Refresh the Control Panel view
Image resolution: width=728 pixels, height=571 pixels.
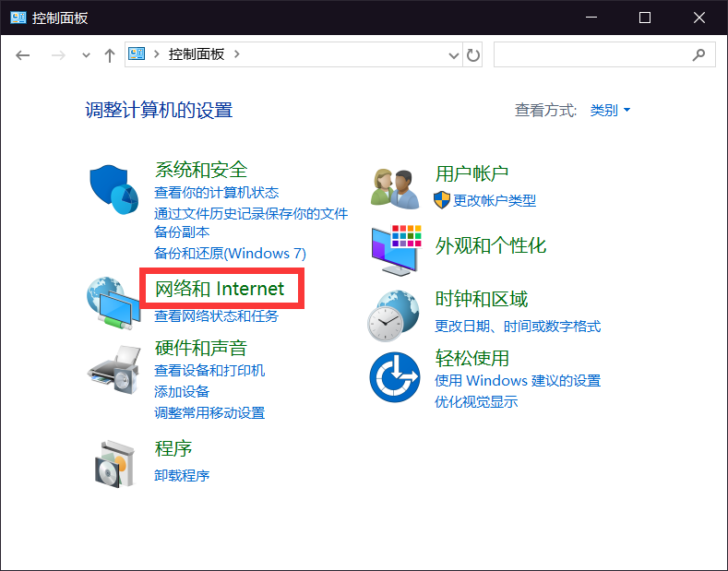(472, 55)
